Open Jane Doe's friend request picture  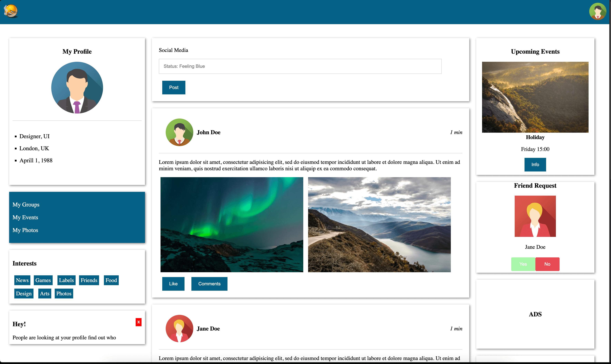tap(535, 216)
